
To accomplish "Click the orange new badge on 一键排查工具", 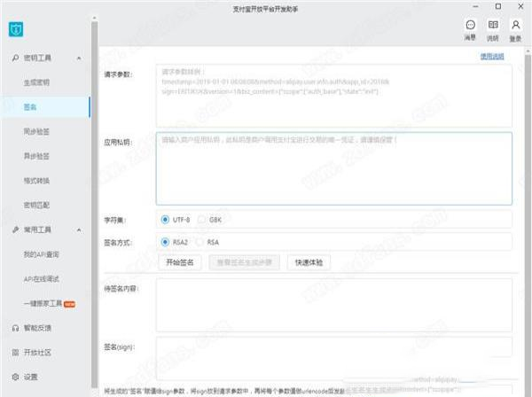I will 69,304.
